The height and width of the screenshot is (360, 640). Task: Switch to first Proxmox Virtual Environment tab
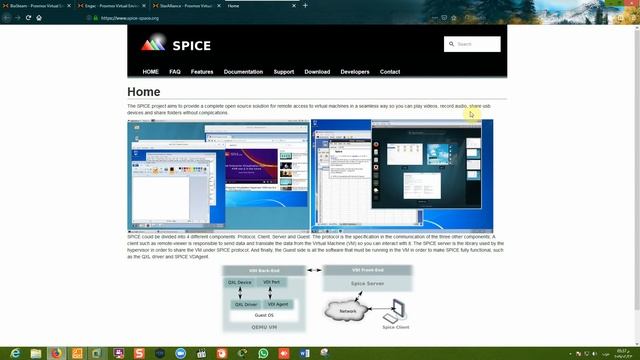coord(37,6)
